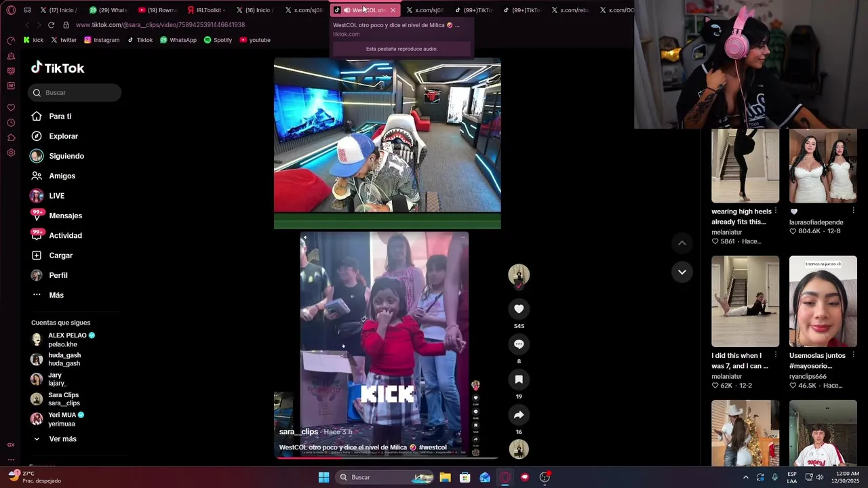Switch to '(19) Rowma' YouTube tab
This screenshot has width=868, height=488.
(157, 10)
